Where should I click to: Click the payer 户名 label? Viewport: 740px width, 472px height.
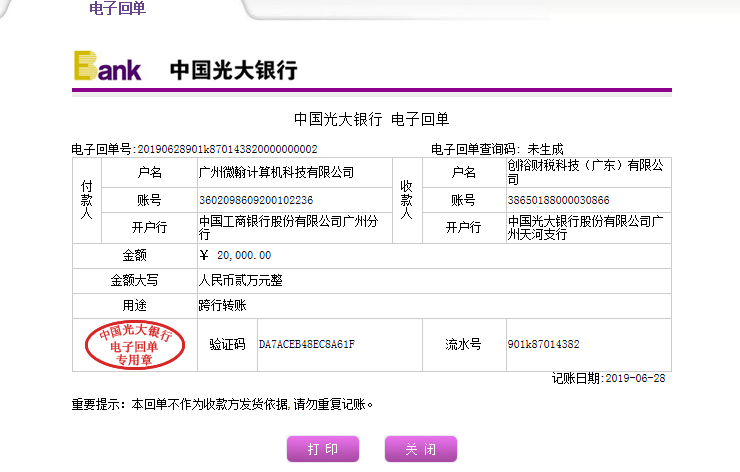tap(150, 172)
